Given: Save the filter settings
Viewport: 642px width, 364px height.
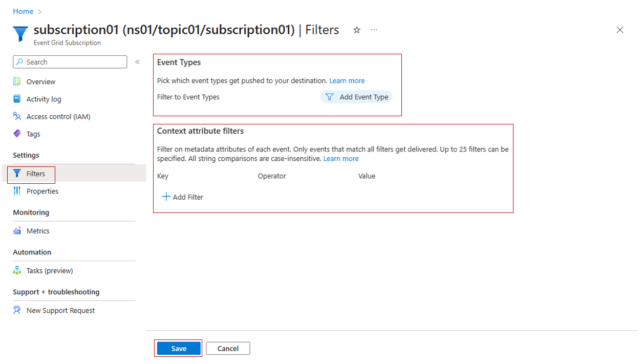Looking at the screenshot, I should (179, 349).
